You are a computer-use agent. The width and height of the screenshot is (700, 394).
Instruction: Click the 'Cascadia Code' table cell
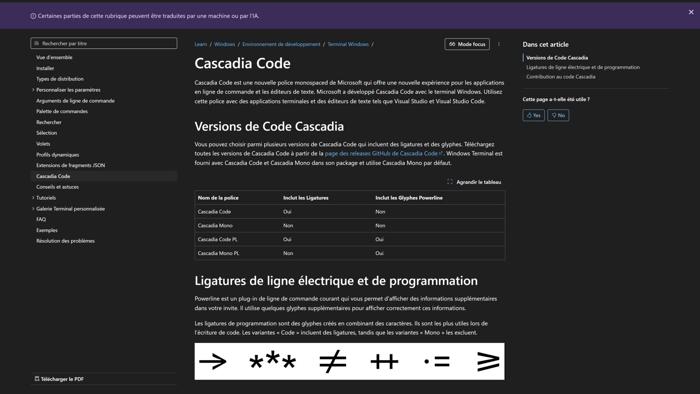coord(214,212)
